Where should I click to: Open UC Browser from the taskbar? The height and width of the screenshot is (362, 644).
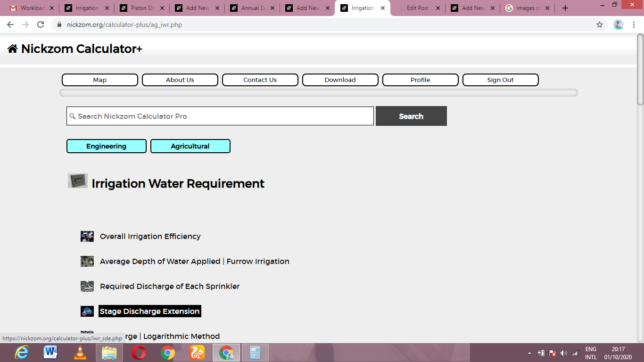pyautogui.click(x=197, y=353)
